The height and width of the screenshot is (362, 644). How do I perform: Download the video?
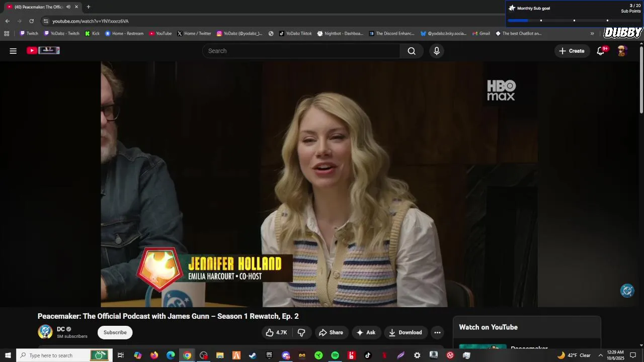406,332
